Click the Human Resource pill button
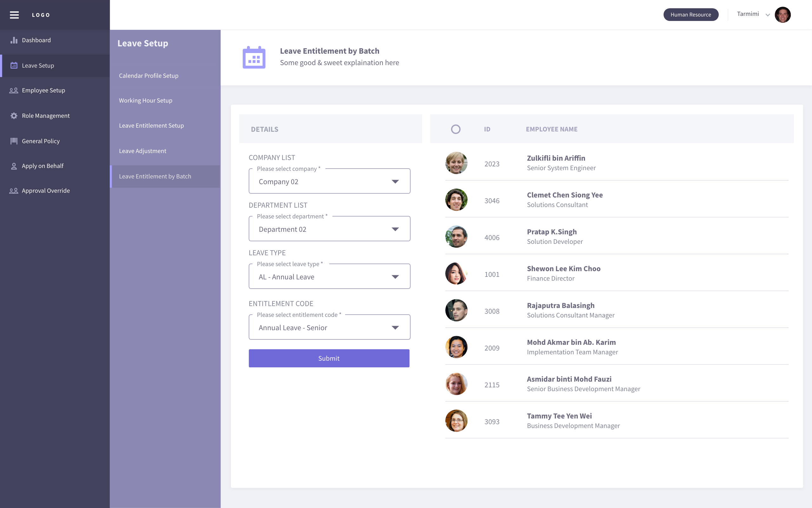Image resolution: width=812 pixels, height=508 pixels. click(x=691, y=15)
